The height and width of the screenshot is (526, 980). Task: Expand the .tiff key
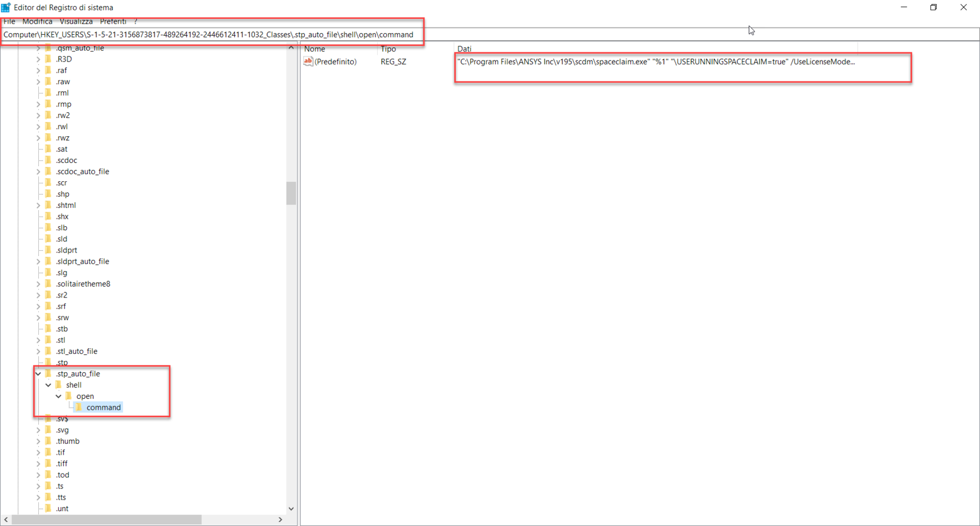(x=38, y=464)
